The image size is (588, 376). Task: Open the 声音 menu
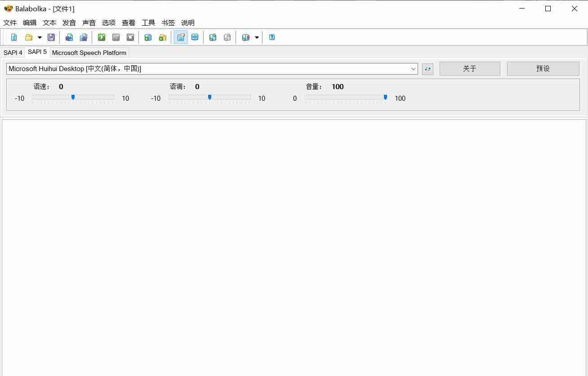(89, 22)
